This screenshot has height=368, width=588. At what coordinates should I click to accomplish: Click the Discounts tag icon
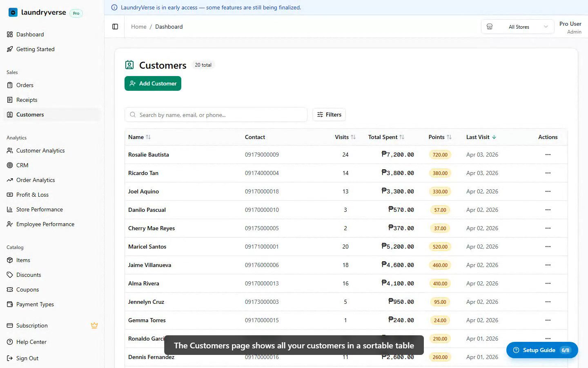click(10, 275)
